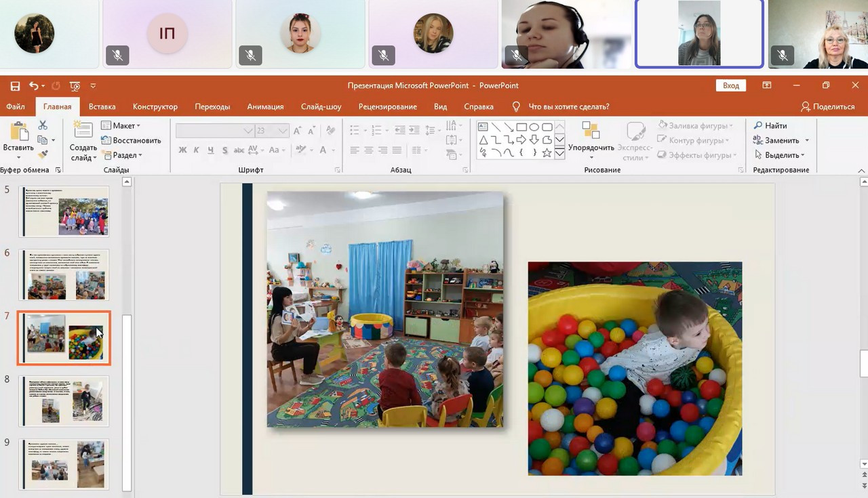
Task: Undo the last action
Action: click(x=34, y=86)
